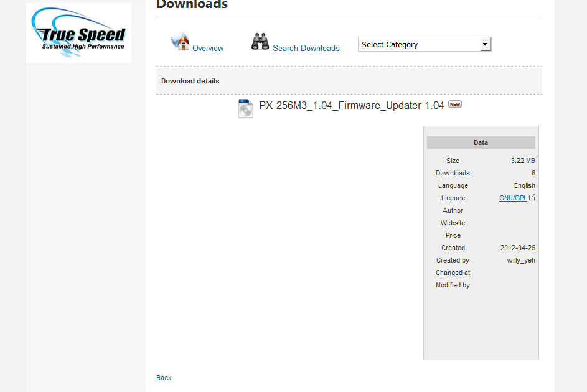Click the Overview house icon
The height and width of the screenshot is (392, 587).
tap(181, 42)
